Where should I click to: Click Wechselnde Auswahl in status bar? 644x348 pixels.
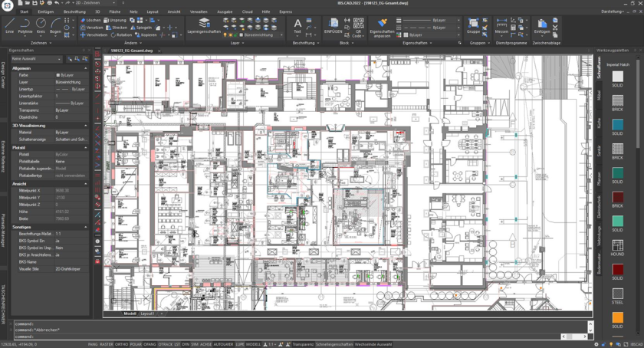[x=373, y=344]
